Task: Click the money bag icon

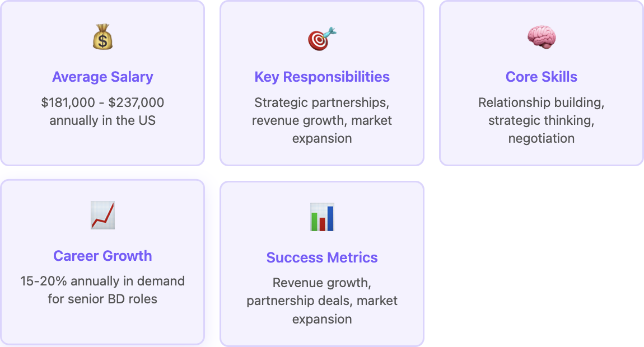Action: 102,37
